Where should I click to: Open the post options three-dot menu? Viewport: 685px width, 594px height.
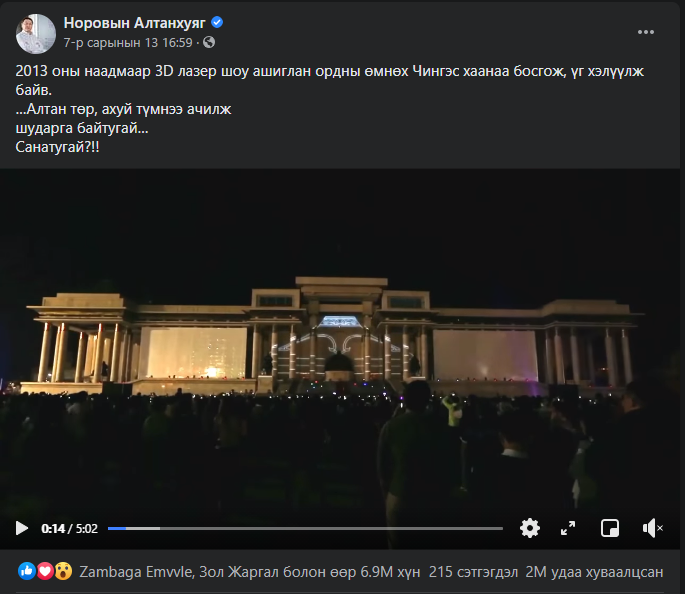coord(646,32)
